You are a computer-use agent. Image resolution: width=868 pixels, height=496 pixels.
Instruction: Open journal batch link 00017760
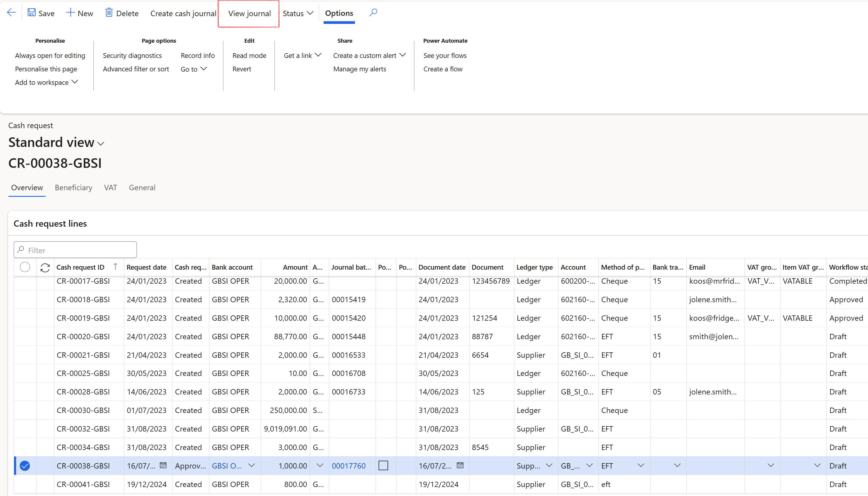coord(348,466)
